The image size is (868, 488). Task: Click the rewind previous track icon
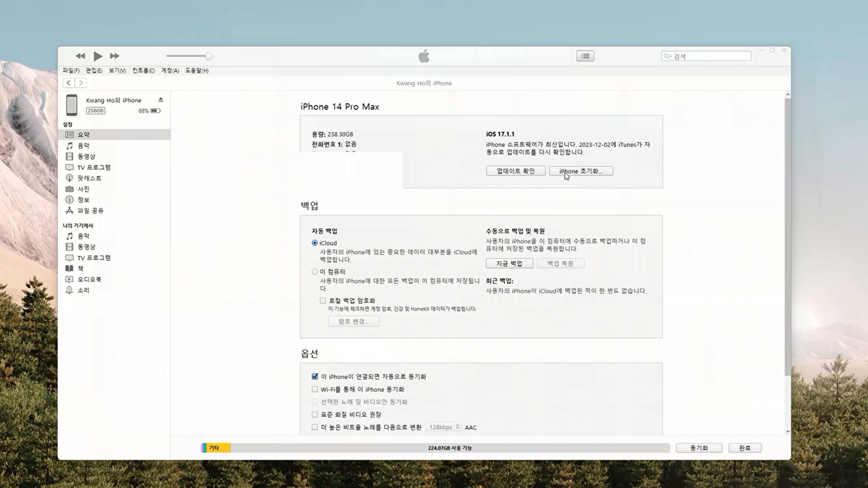click(80, 56)
